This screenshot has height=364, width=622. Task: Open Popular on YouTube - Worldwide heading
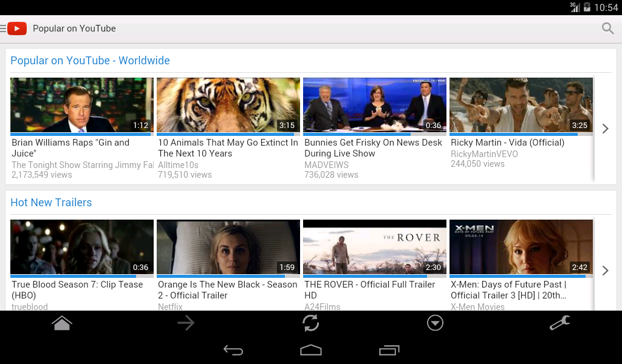click(90, 61)
